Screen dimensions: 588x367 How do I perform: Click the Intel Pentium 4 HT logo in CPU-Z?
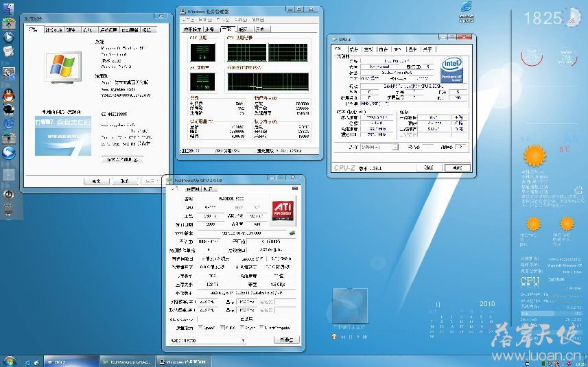pyautogui.click(x=451, y=69)
